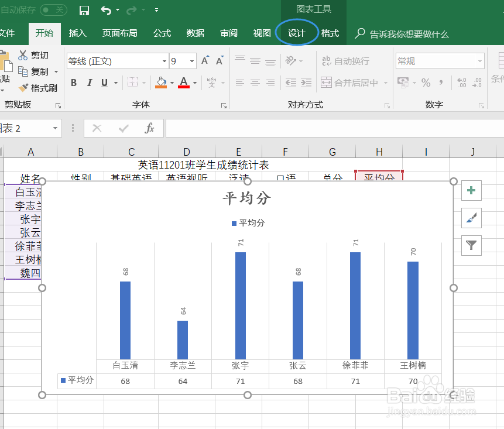504x429 pixels.
Task: Align text to the middle vertically
Action: [x=255, y=60]
